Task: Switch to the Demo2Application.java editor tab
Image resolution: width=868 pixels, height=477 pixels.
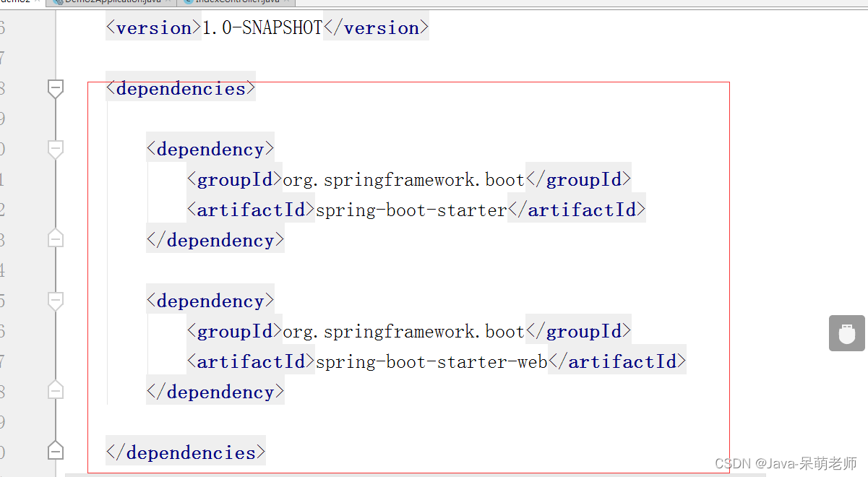Action: point(112,2)
